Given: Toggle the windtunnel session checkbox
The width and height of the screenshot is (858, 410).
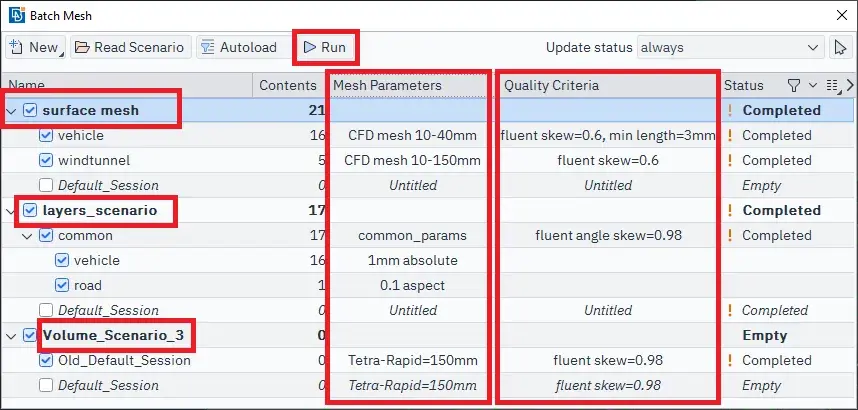Looking at the screenshot, I should point(46,160).
